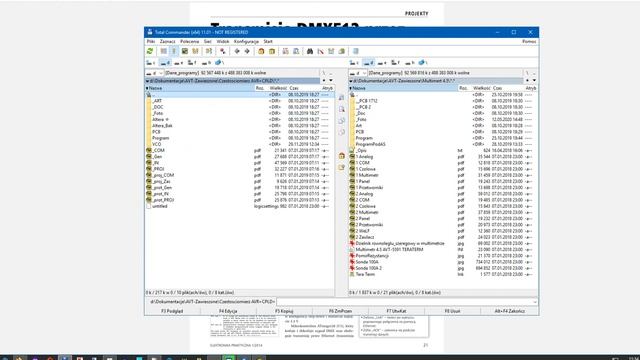Screen dimensions: 640x360
Task: Open the Widok menu
Action: pos(223,42)
